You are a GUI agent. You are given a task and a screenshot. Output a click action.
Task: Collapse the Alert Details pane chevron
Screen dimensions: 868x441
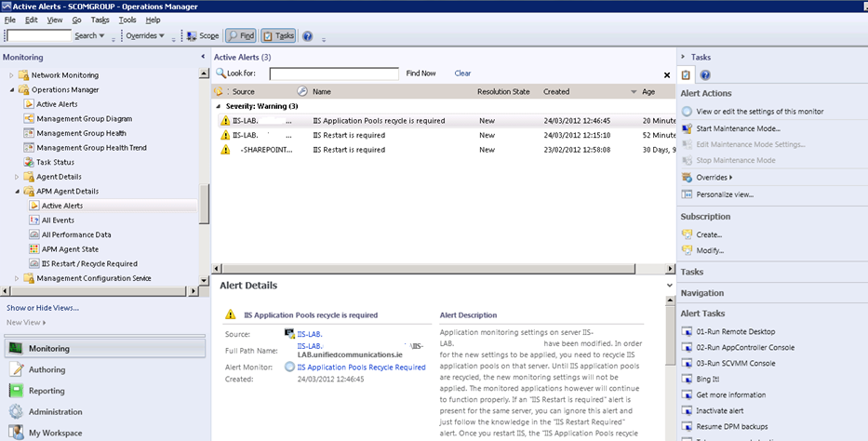pos(669,286)
